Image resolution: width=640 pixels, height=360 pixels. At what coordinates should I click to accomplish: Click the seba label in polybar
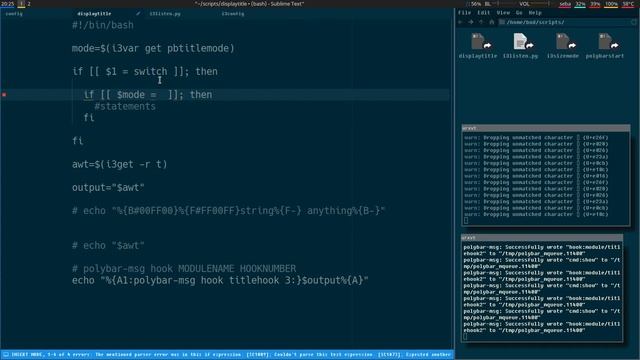tap(565, 4)
